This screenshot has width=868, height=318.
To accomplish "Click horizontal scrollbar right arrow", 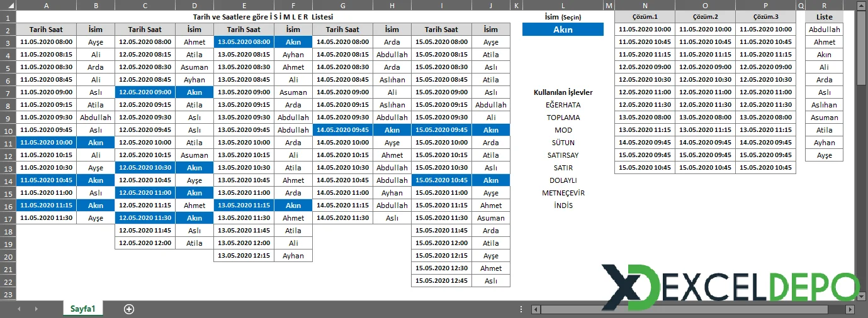I will [x=849, y=309].
